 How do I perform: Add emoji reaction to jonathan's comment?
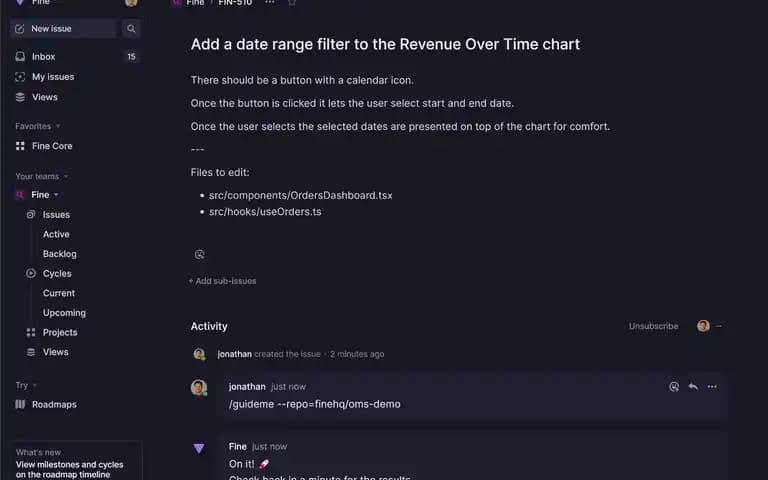[674, 386]
